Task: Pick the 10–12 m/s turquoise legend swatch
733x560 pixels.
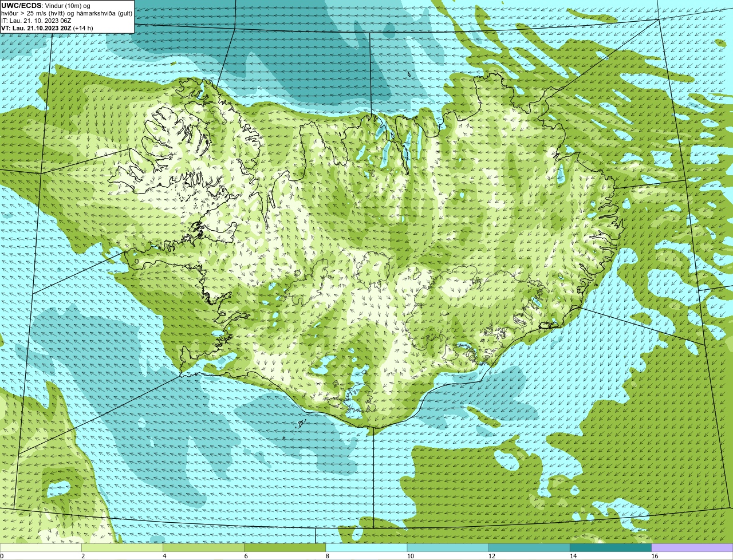Action: 448,547
